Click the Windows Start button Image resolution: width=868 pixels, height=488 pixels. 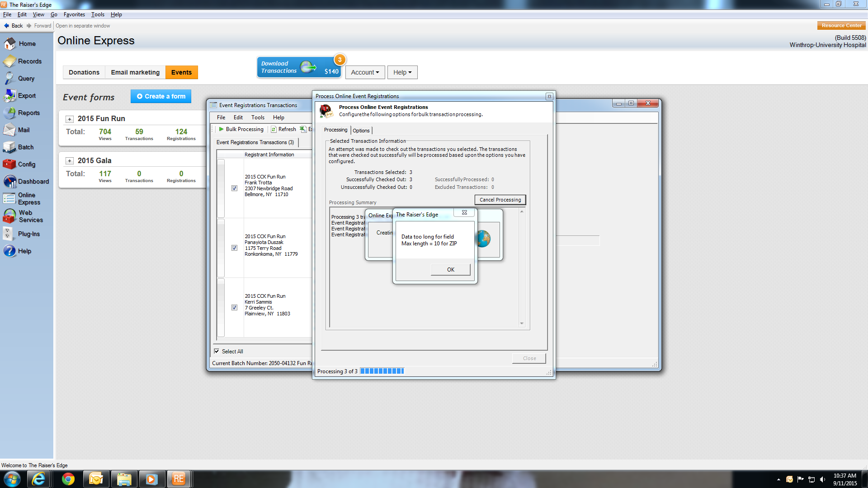tap(12, 479)
